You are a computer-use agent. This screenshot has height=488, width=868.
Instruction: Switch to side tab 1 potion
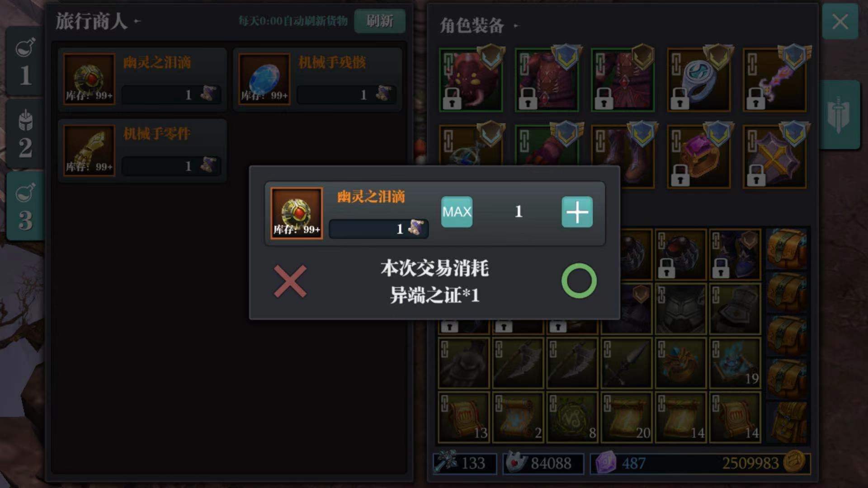pos(25,62)
